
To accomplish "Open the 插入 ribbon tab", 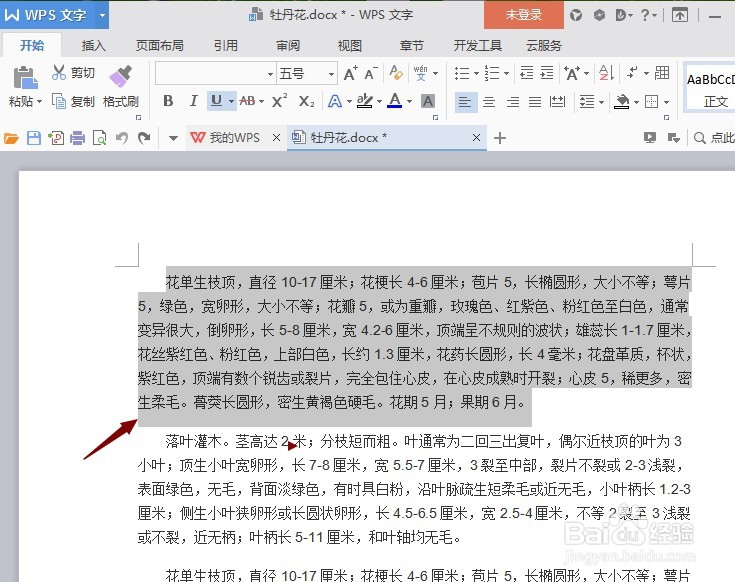I will (x=93, y=45).
